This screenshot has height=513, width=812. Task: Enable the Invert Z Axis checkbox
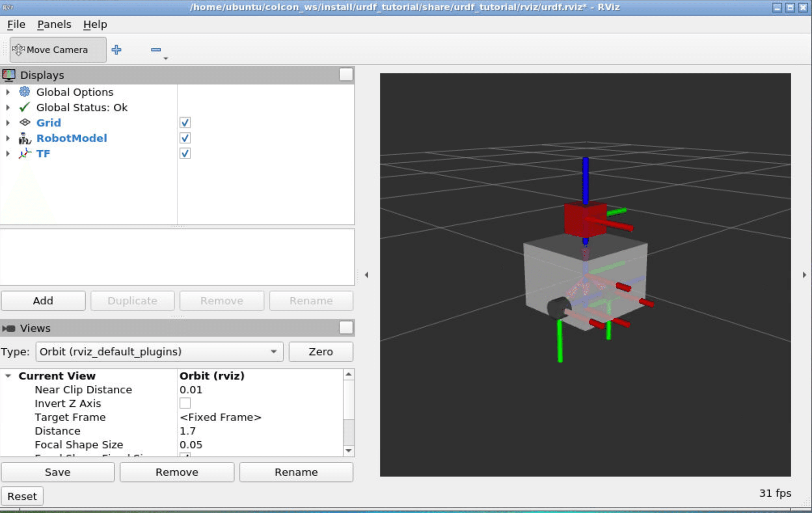pyautogui.click(x=185, y=403)
